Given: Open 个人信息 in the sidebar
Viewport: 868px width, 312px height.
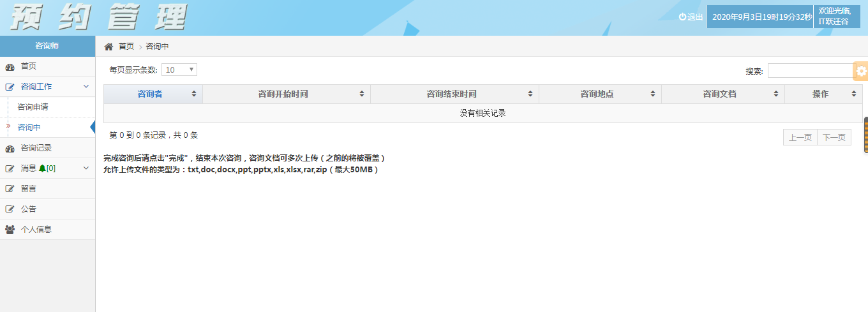Looking at the screenshot, I should tap(47, 230).
